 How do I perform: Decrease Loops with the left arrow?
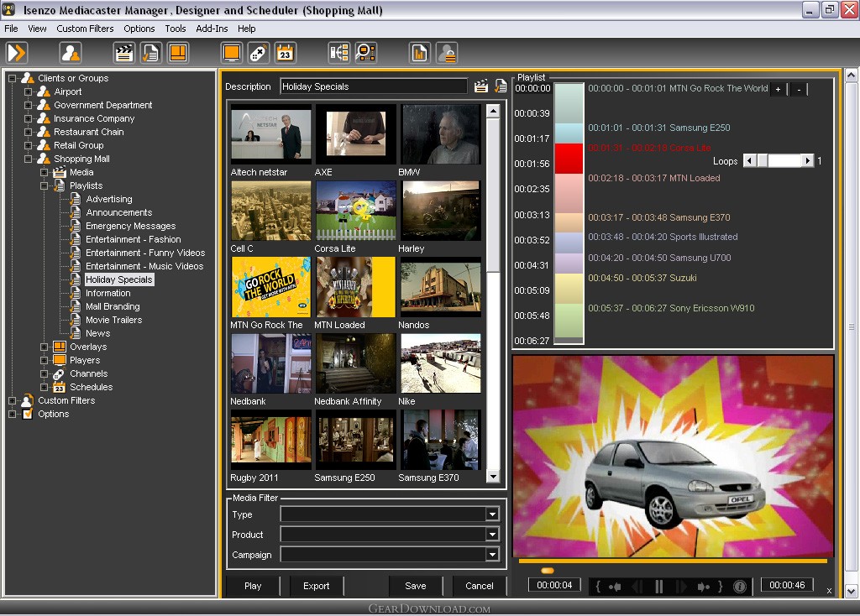pos(749,160)
